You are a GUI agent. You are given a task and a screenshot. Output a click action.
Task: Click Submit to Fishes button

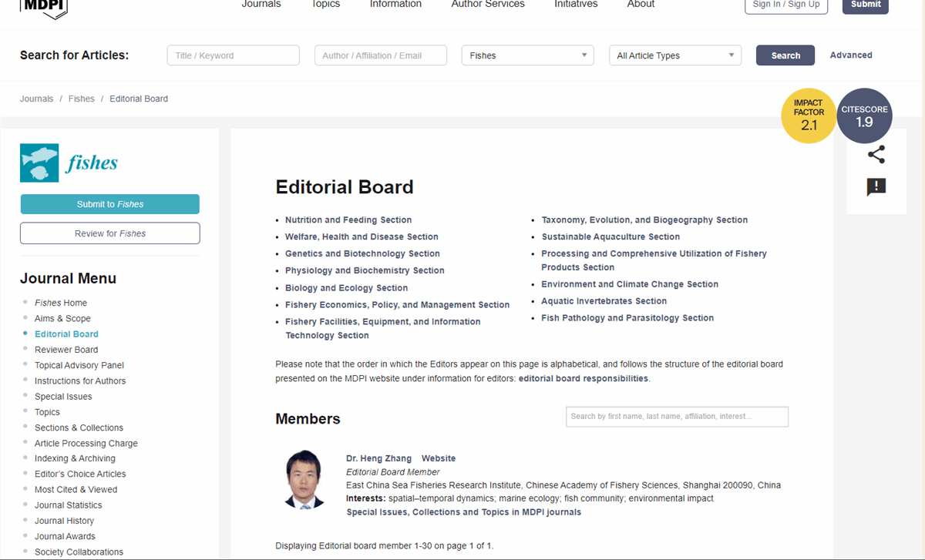click(x=110, y=204)
